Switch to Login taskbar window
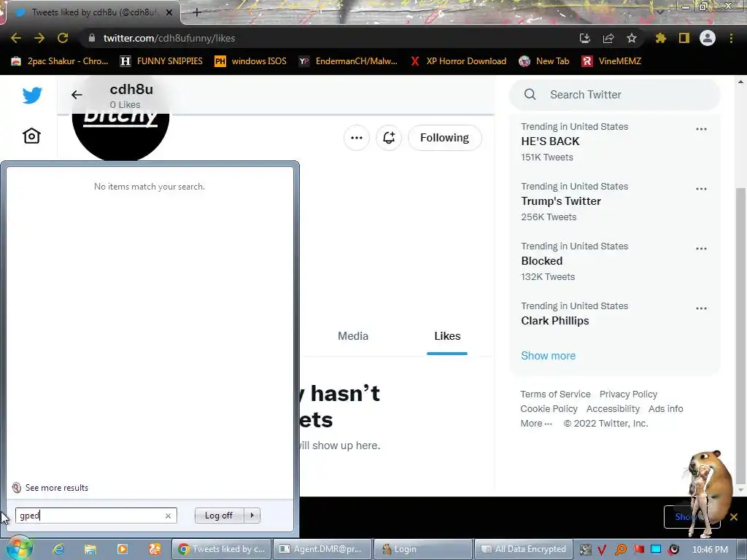This screenshot has height=560, width=747. (422, 549)
